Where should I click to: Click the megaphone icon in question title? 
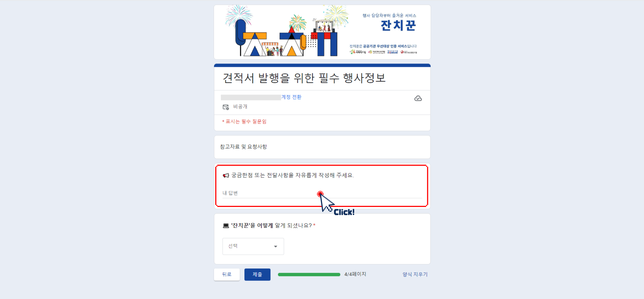226,175
